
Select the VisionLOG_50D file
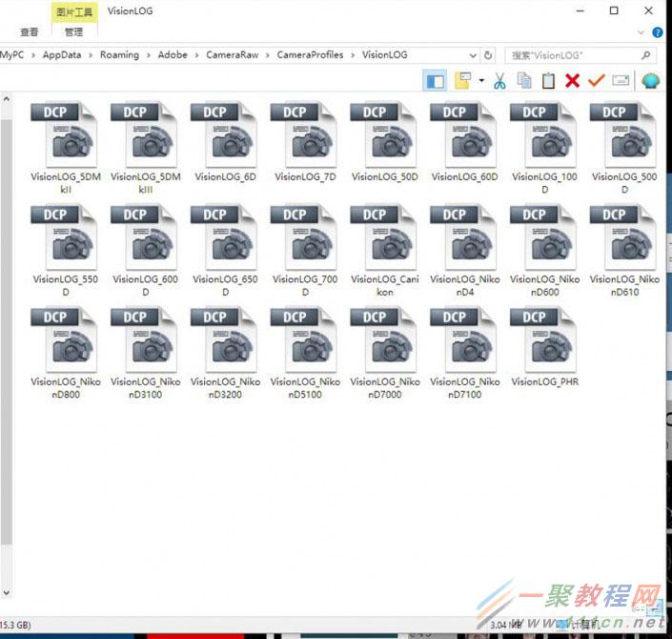(384, 142)
